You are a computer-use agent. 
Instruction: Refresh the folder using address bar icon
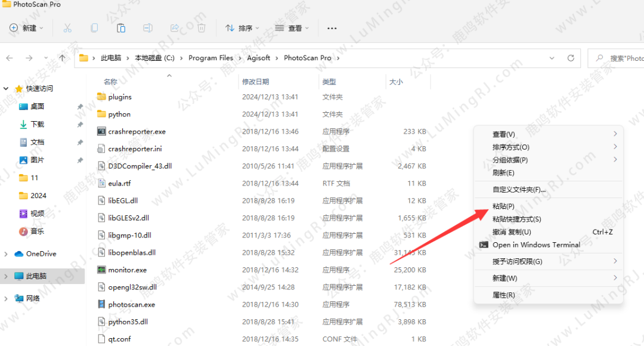click(571, 58)
